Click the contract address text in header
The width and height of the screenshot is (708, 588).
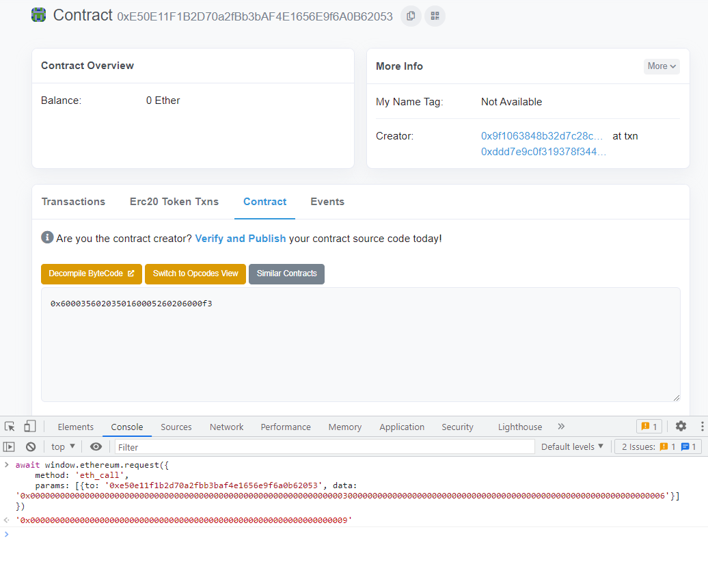[x=255, y=16]
